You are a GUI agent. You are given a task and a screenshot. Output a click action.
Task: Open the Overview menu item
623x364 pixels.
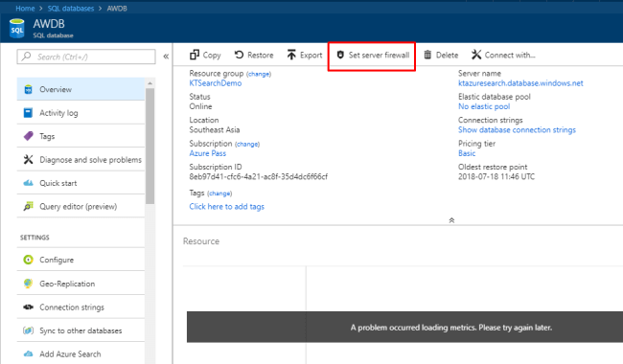tap(81, 89)
